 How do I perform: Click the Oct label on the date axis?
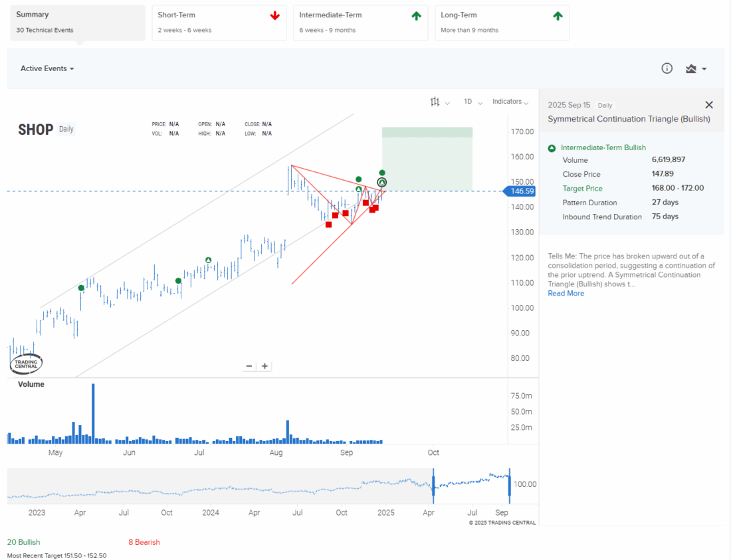[433, 453]
